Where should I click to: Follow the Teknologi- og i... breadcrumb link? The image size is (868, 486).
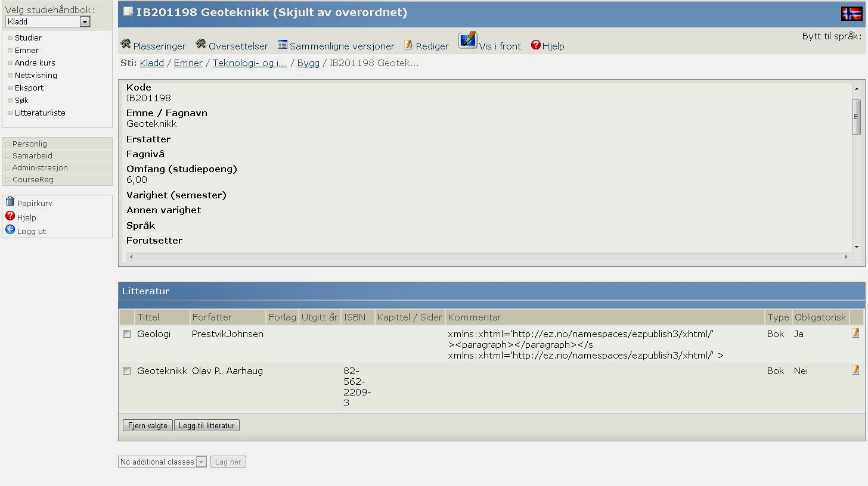(250, 63)
